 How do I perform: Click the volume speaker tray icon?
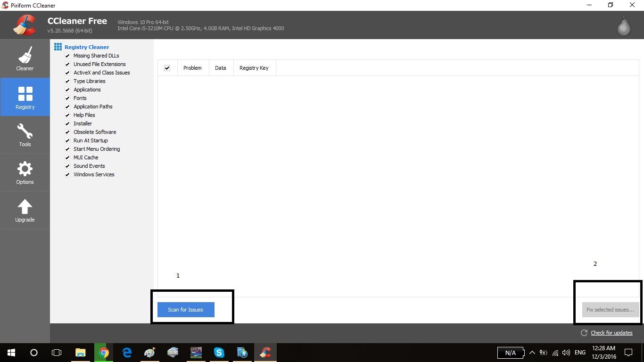566,353
